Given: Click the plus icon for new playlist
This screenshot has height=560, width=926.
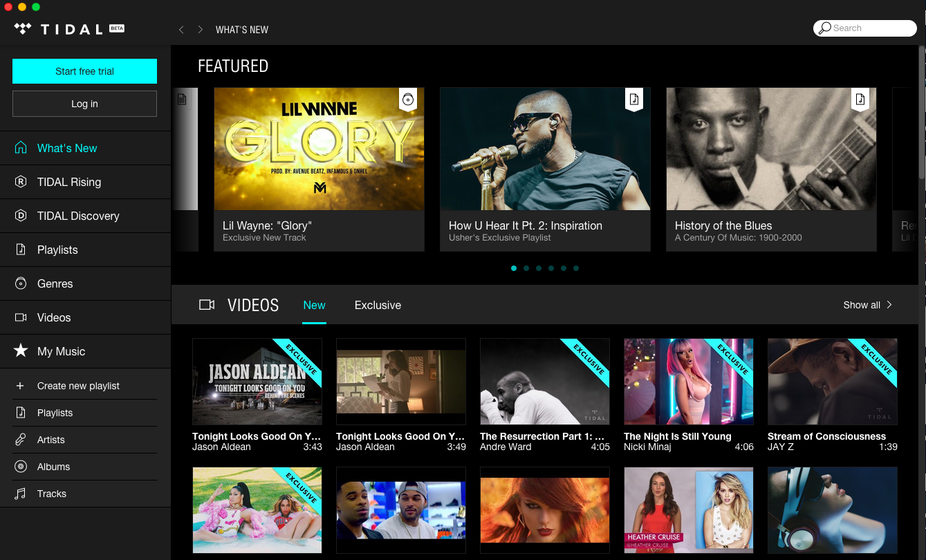Looking at the screenshot, I should [x=20, y=386].
